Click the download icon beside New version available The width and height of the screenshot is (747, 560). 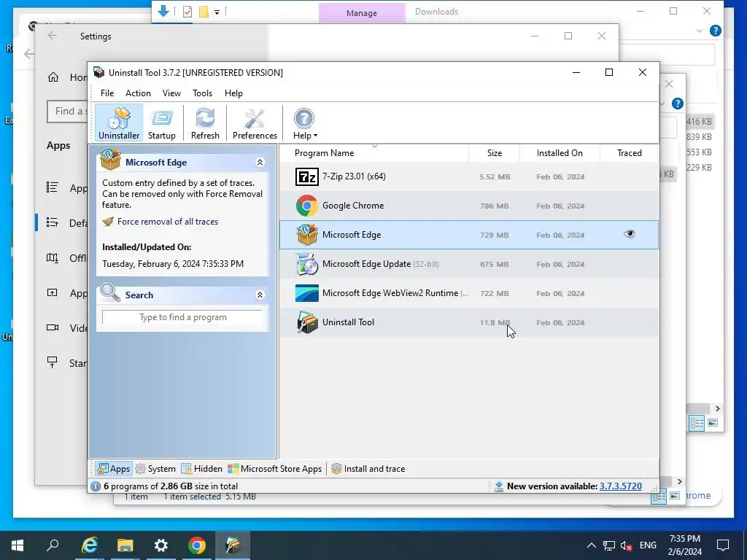pyautogui.click(x=499, y=486)
